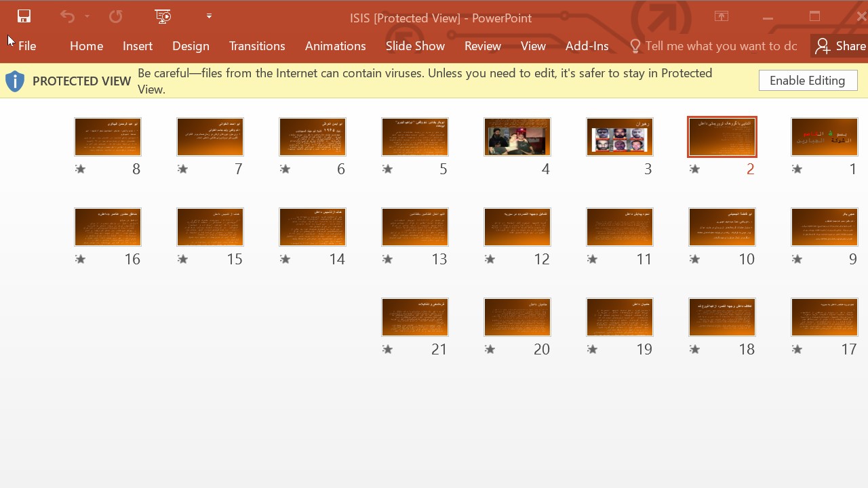868x488 pixels.
Task: Click transition star icon under slide 7
Action: click(182, 169)
